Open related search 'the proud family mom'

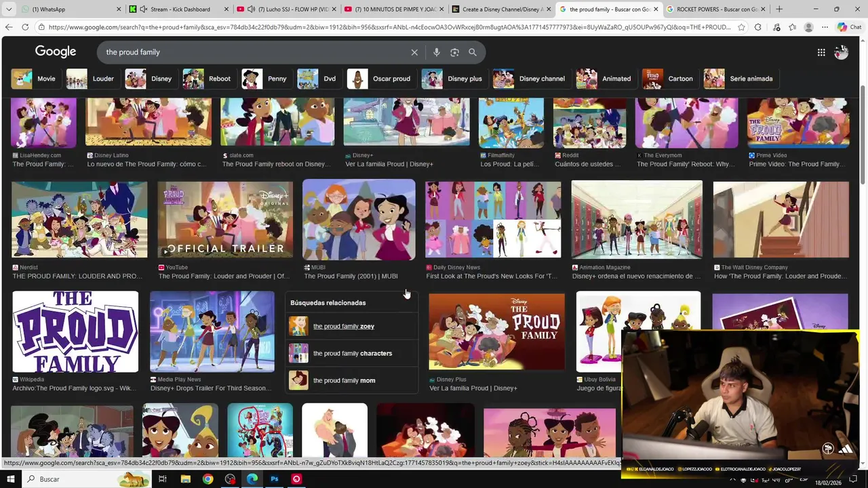[351, 380]
